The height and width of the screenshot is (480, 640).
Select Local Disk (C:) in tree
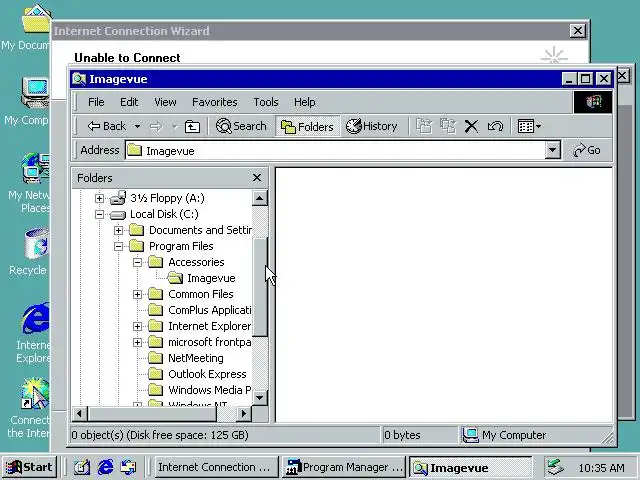[164, 214]
